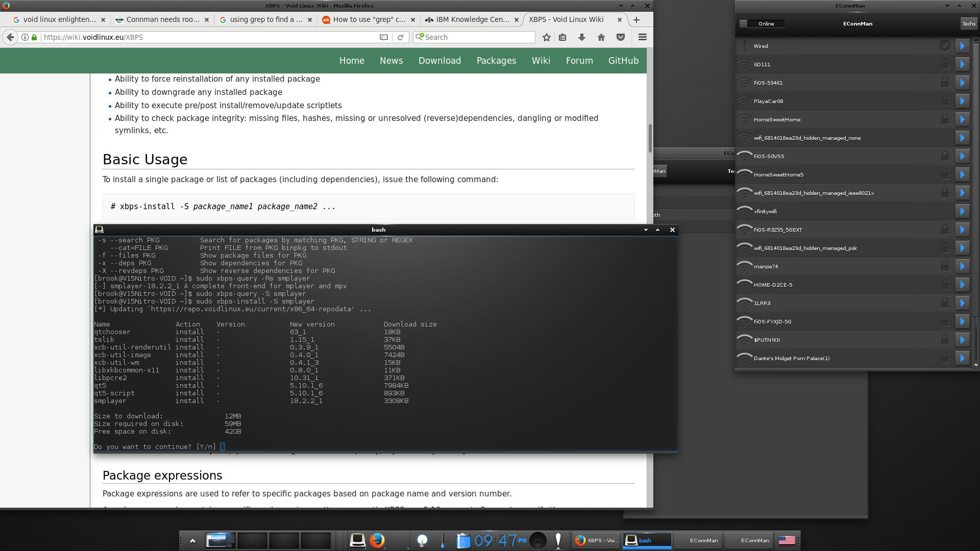Open Download link in wiki navbar
Image resolution: width=980 pixels, height=551 pixels.
pyautogui.click(x=439, y=61)
